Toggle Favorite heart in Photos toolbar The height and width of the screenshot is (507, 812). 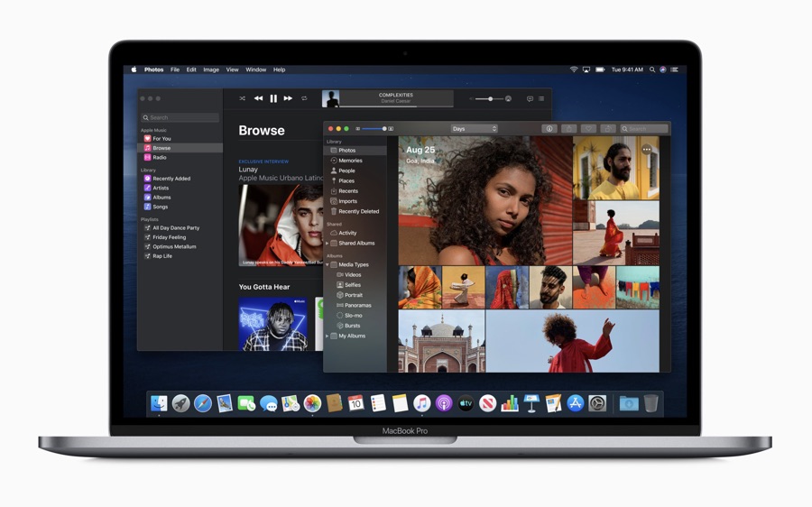(587, 128)
